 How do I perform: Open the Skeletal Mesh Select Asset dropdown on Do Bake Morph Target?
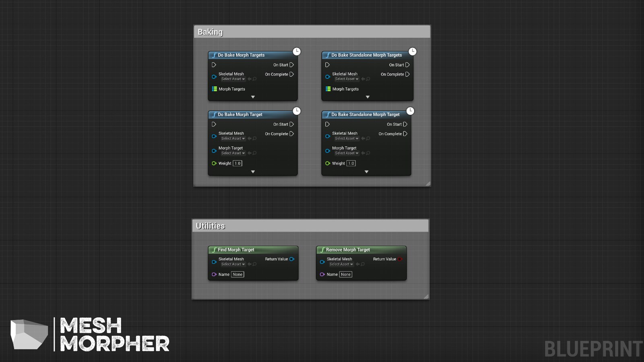point(233,138)
